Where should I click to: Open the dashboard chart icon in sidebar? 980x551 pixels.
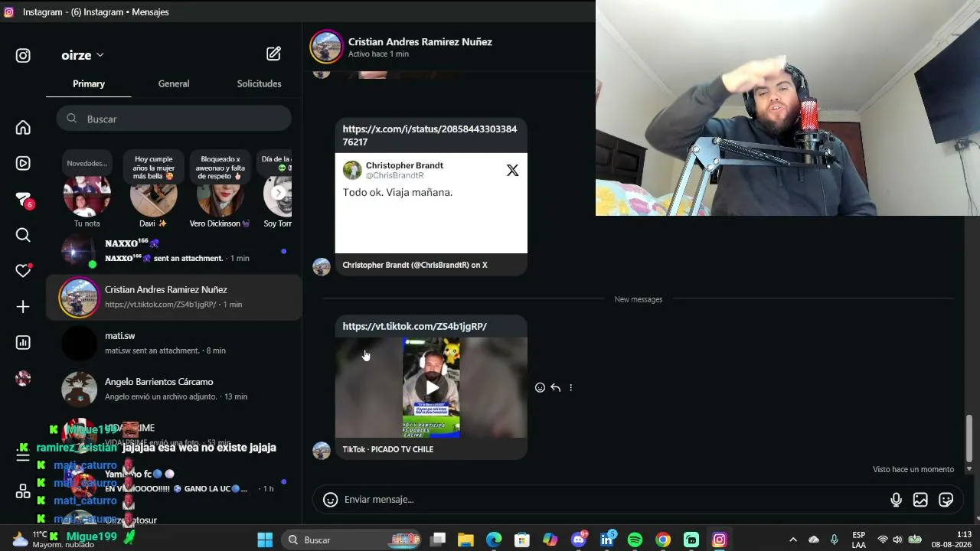coord(23,343)
